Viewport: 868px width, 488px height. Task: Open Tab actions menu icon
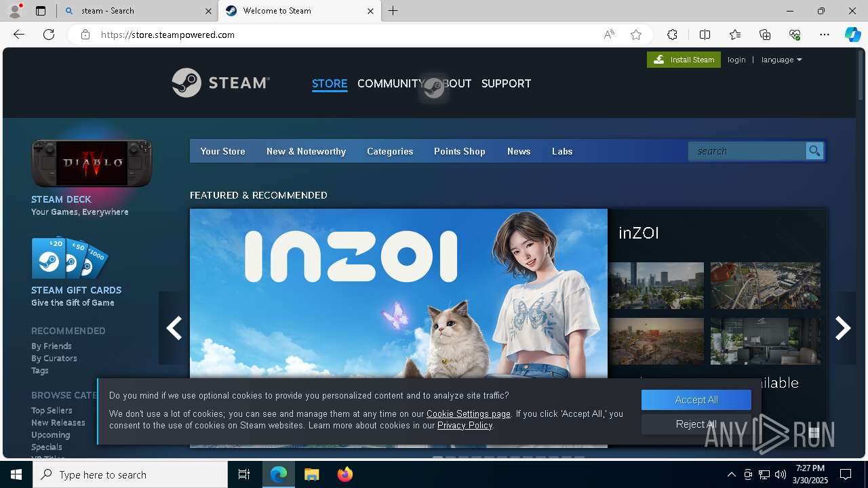pos(41,11)
